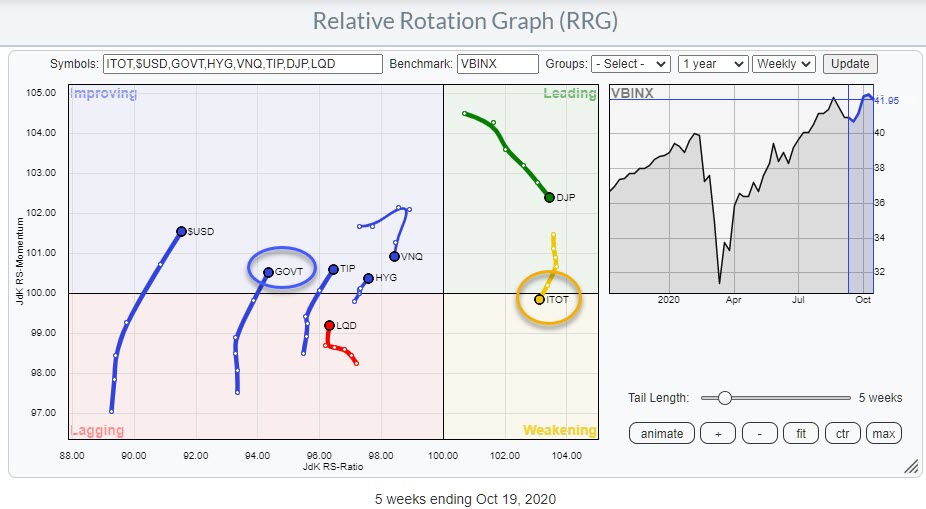Click the max button
926x509 pixels.
tap(883, 433)
